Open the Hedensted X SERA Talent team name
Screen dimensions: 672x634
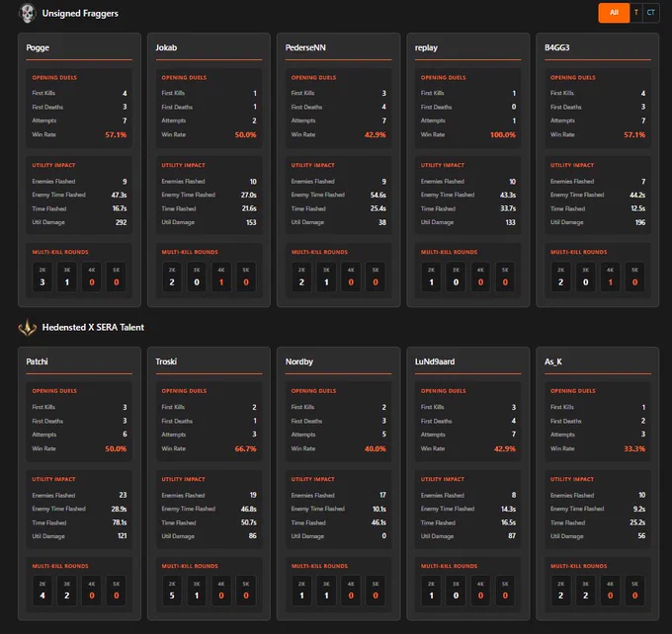point(93,327)
